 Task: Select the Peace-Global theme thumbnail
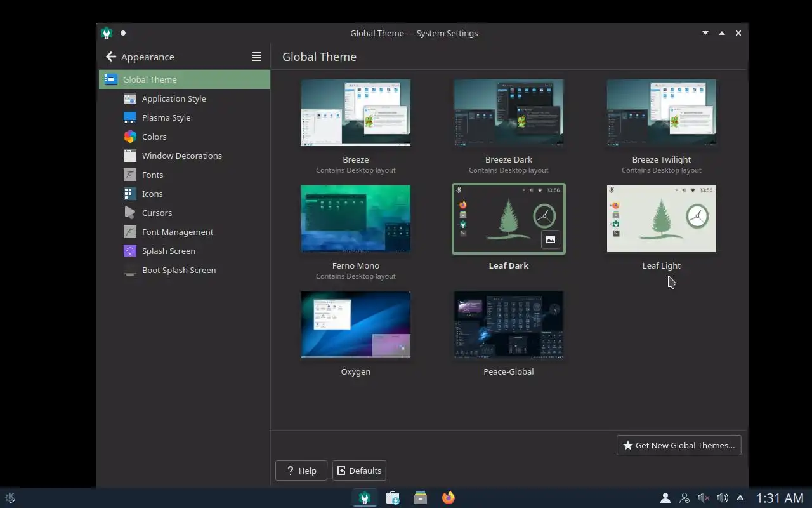[509, 325]
